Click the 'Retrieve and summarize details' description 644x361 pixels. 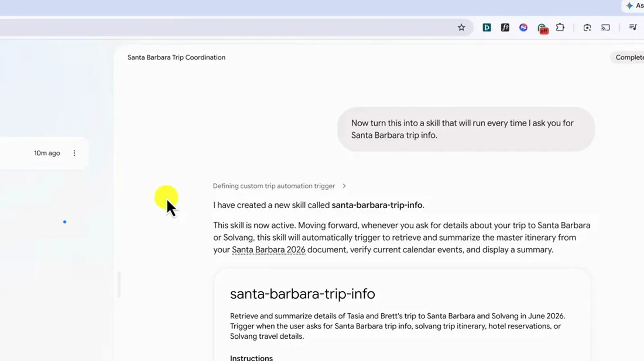pos(397,326)
